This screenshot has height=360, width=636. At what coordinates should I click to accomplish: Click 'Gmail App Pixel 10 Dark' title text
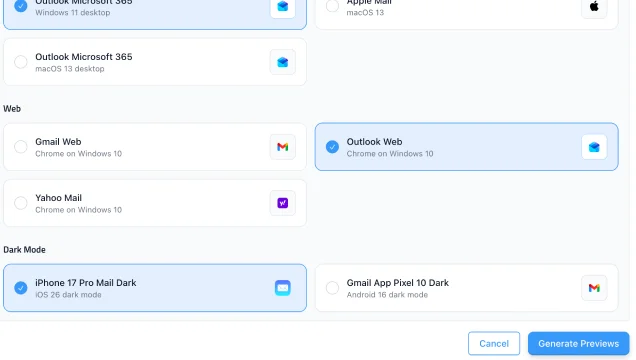[398, 283]
